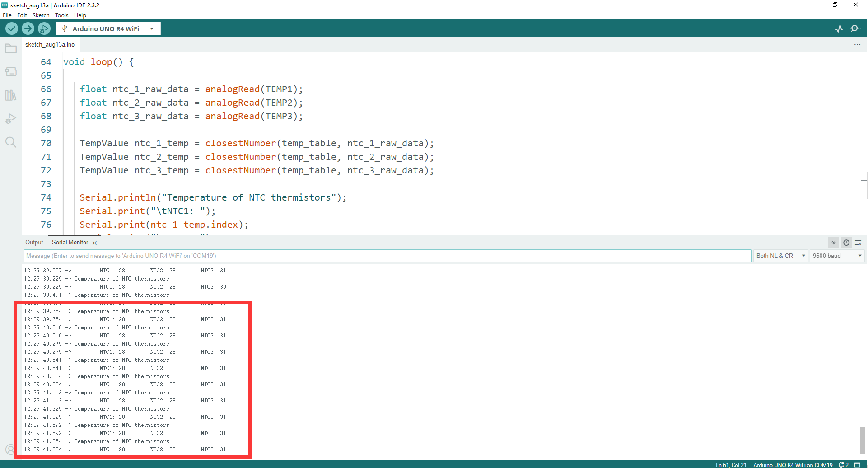The height and width of the screenshot is (468, 868).
Task: Toggle timestamp display clock icon
Action: (x=846, y=243)
